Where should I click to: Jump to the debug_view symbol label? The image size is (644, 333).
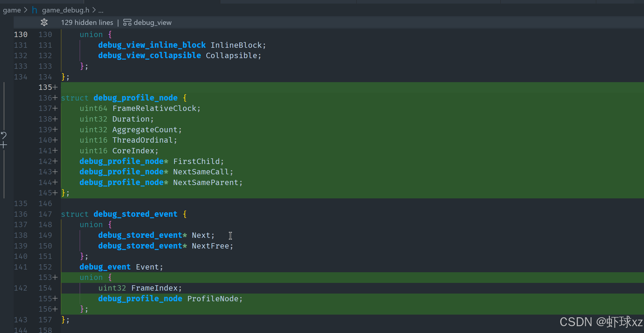coord(152,23)
